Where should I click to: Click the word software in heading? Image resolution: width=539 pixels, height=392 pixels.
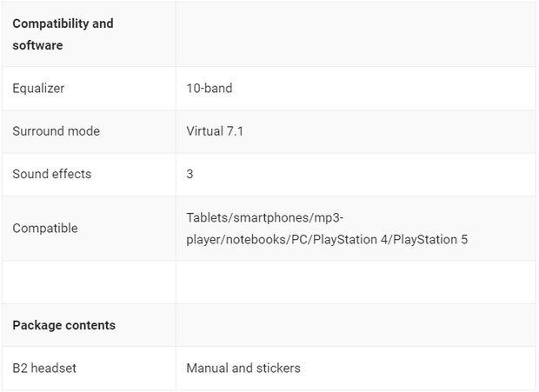pos(37,45)
